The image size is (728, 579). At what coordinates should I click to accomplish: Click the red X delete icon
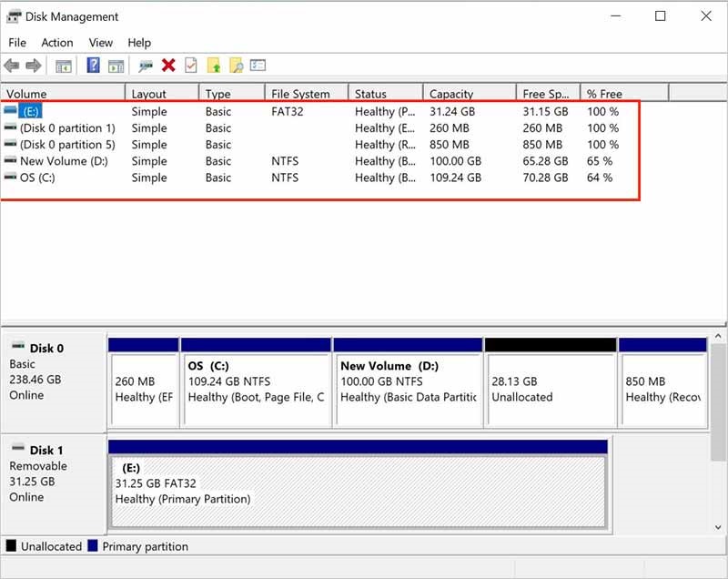click(x=167, y=65)
